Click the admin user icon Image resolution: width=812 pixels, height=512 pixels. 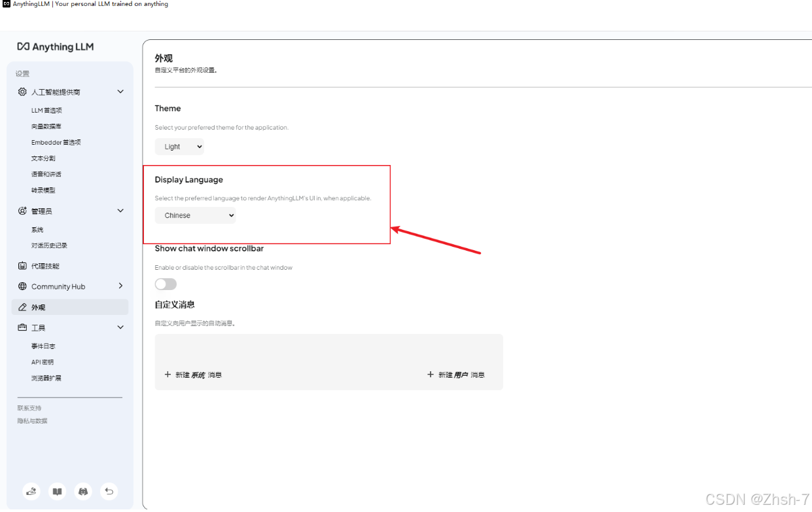pyautogui.click(x=23, y=211)
